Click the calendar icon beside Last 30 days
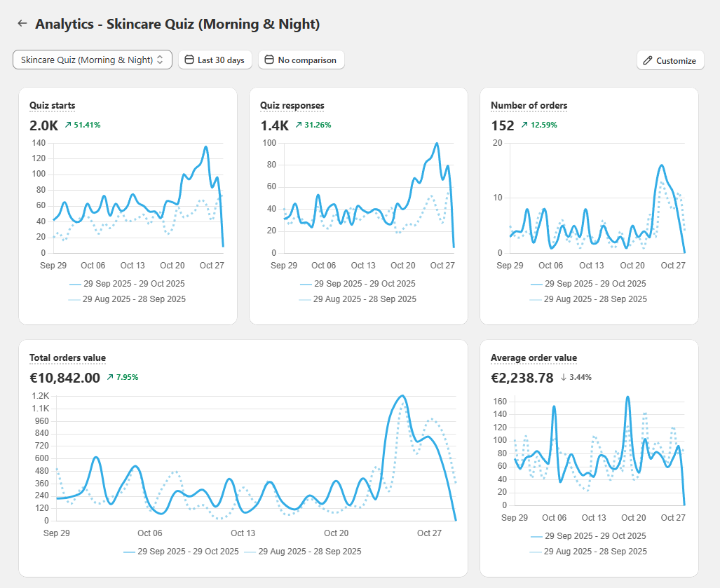 [189, 60]
